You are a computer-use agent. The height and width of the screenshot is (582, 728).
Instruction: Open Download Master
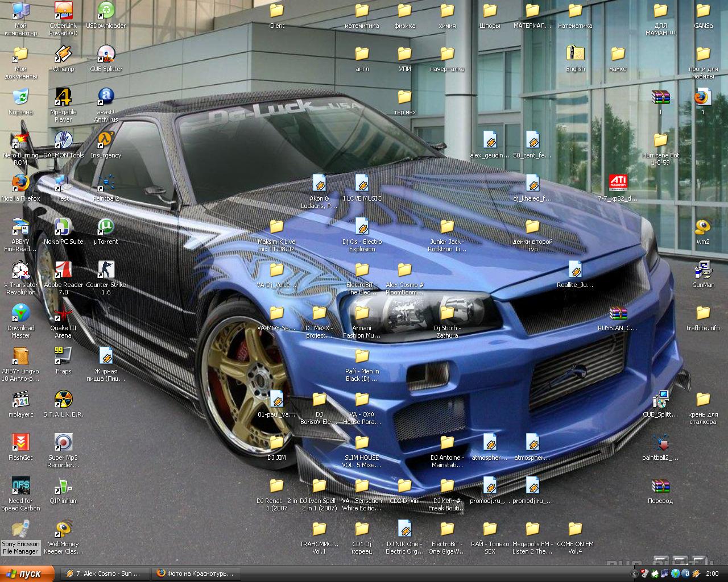20,322
